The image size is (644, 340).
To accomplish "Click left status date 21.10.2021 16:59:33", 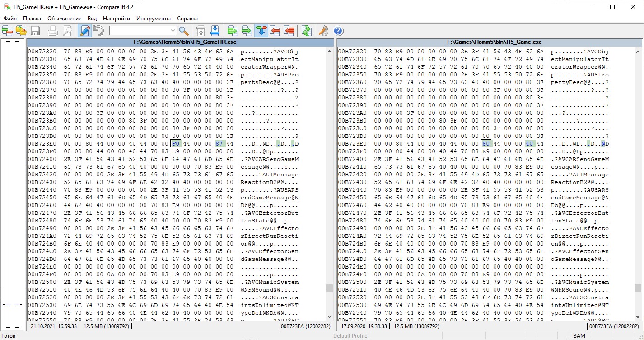I will point(53,326).
